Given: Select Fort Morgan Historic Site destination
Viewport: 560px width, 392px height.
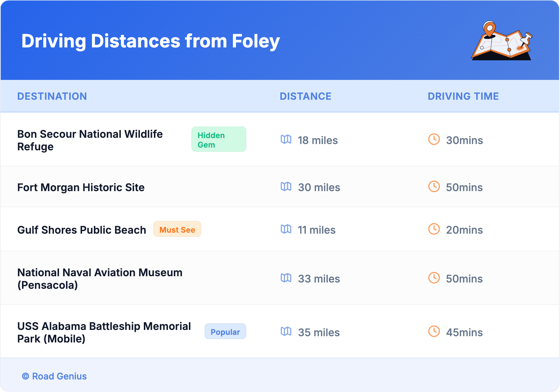Looking at the screenshot, I should tap(81, 188).
